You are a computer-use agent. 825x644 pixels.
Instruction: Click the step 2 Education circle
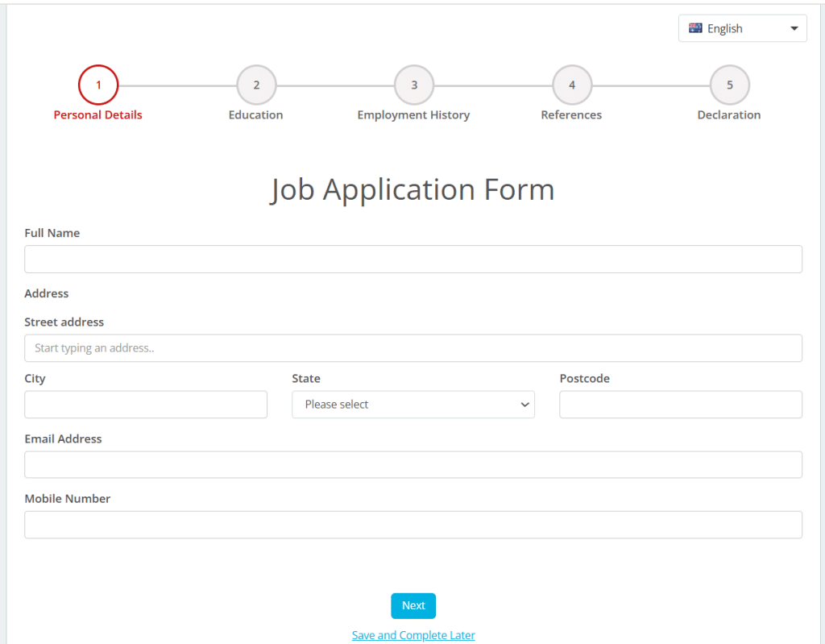tap(255, 84)
